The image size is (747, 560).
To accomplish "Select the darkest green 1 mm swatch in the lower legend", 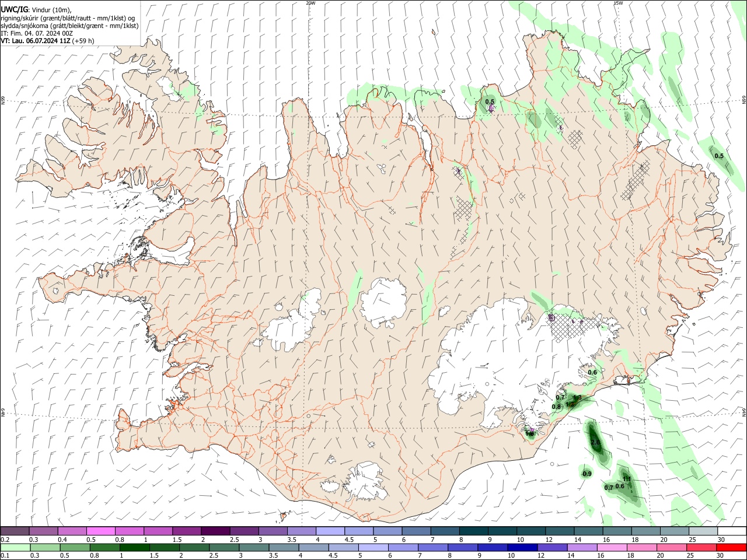I will click(134, 547).
